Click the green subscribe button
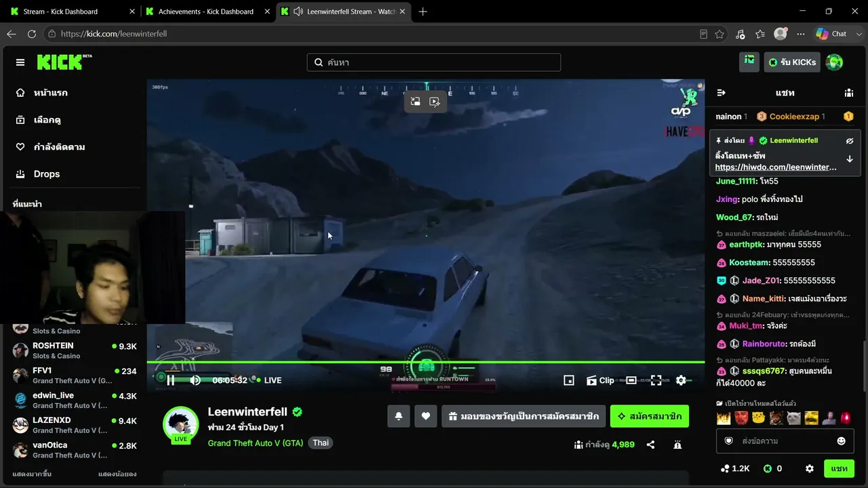 [x=650, y=416]
